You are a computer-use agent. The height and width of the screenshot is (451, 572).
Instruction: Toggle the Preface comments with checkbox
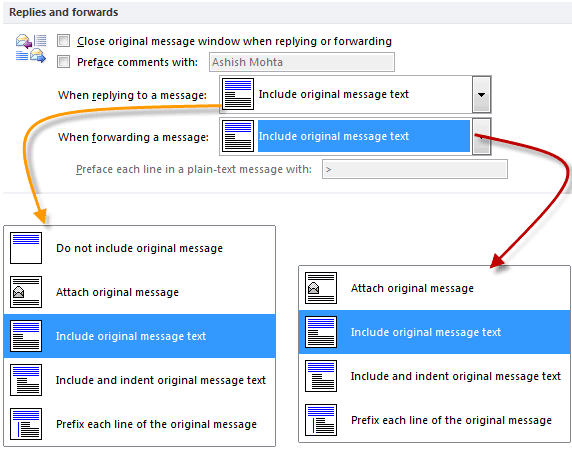pyautogui.click(x=63, y=62)
